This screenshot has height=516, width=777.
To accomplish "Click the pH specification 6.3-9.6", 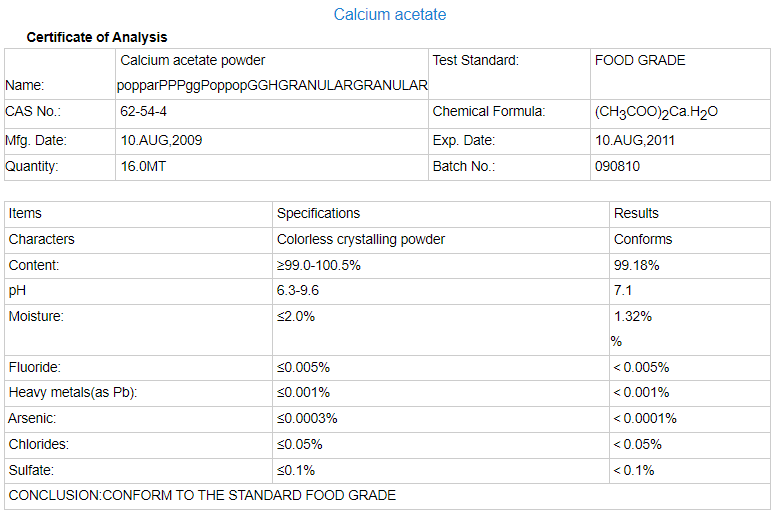I will coord(298,291).
